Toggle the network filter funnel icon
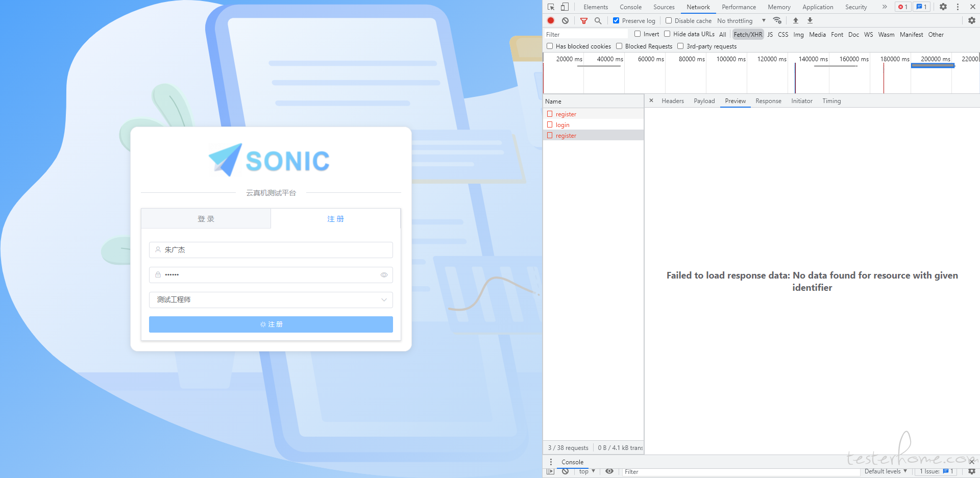 [584, 20]
